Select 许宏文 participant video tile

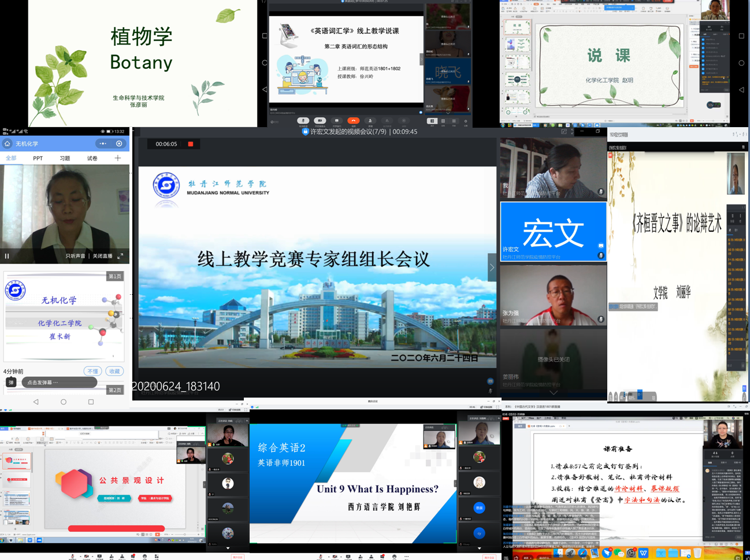click(x=553, y=231)
